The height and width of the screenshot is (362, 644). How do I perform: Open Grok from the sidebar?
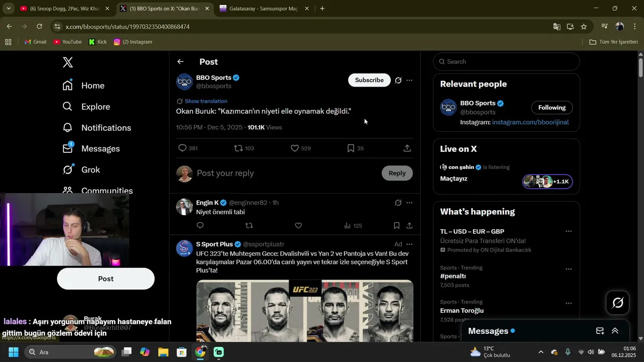81,170
